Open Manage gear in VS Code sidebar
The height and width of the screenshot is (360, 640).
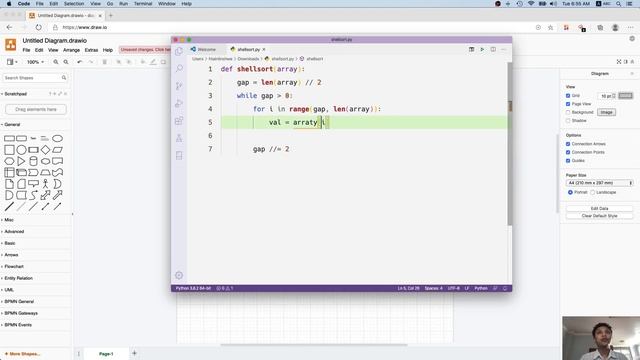click(x=179, y=276)
